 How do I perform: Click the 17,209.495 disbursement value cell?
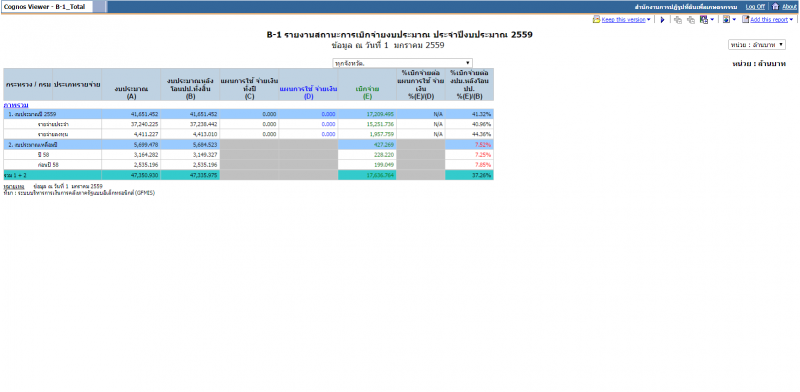click(x=367, y=114)
